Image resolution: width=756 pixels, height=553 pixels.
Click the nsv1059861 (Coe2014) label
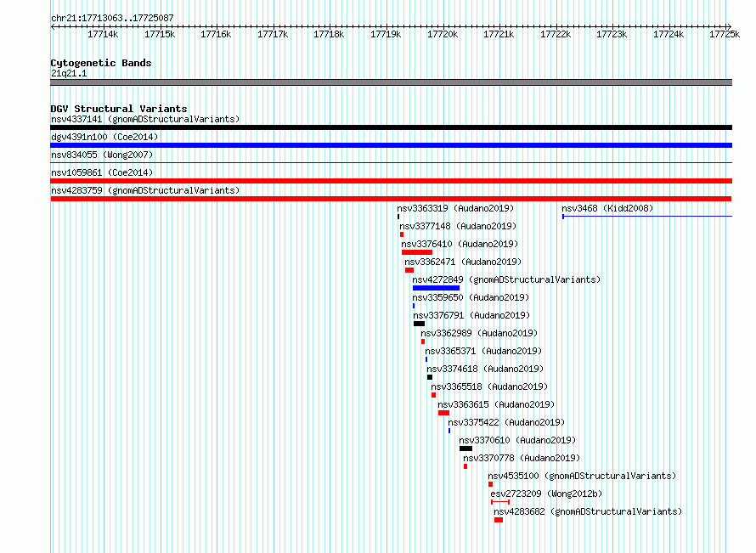coord(102,172)
